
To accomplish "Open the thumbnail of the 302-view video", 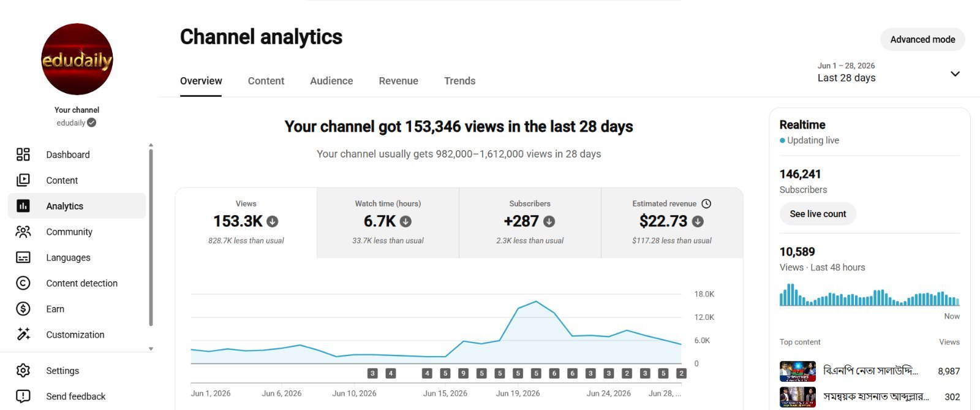I will coord(797,397).
